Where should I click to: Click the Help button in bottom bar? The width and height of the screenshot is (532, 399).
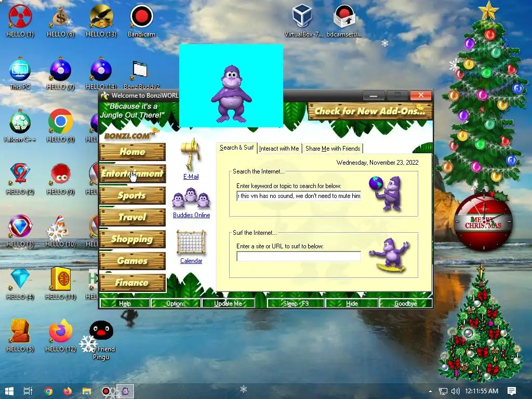(125, 303)
